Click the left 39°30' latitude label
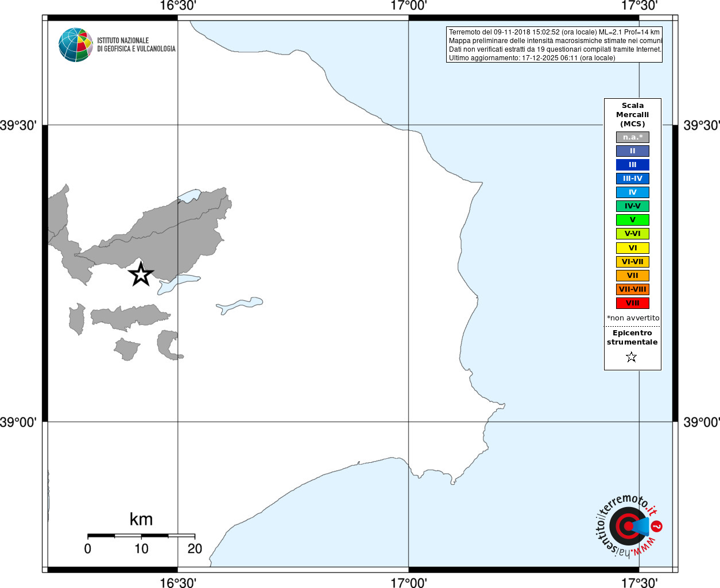Screen dimensions: 720x588 click(x=18, y=125)
